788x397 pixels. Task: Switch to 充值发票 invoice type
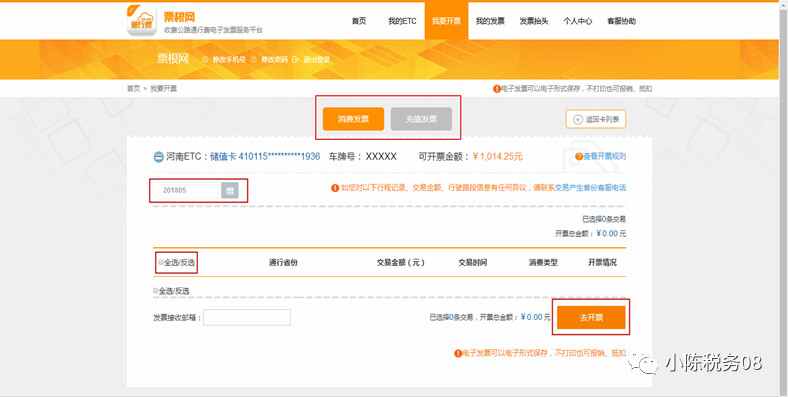421,119
